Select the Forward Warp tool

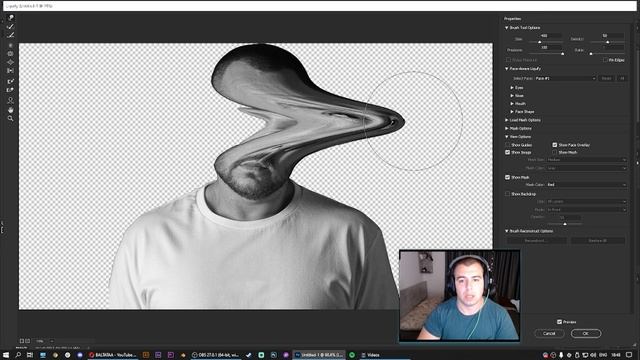point(11,18)
